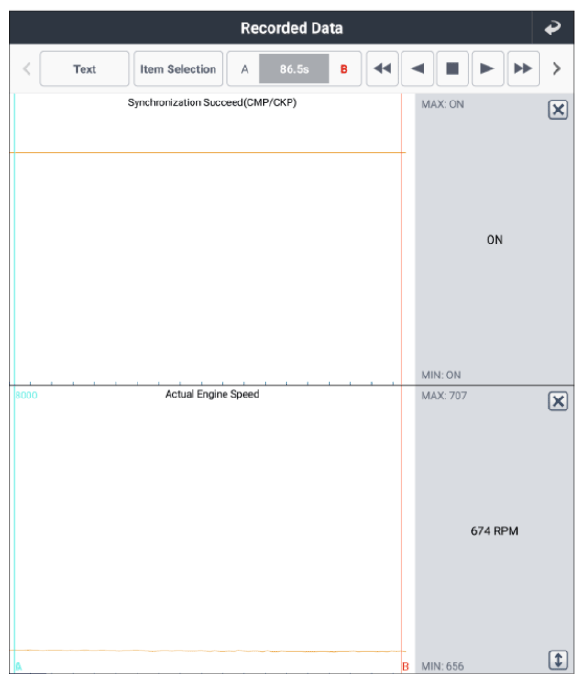The image size is (584, 683).
Task: Click the MAX: ON readout
Action: coord(442,105)
